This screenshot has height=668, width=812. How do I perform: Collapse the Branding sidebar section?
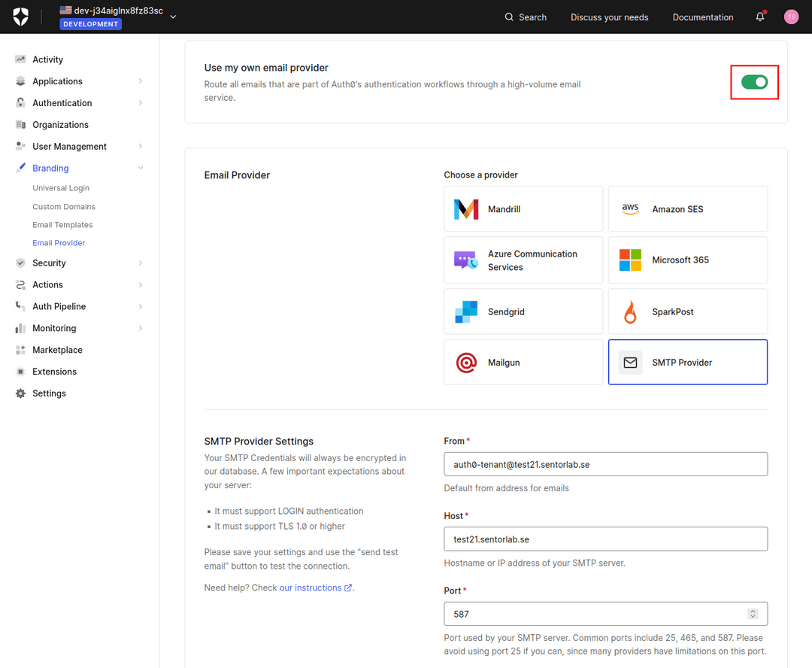(x=77, y=168)
